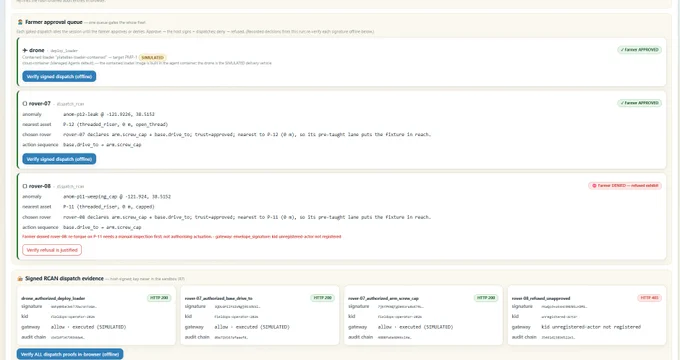Verify ALL dispatch proofs in-browser (offline)
680x360 pixels.
click(x=70, y=354)
